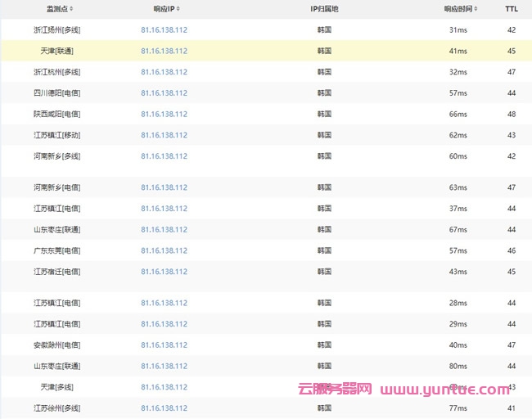Open IP link for 安徽滁州[电信]

164,345
